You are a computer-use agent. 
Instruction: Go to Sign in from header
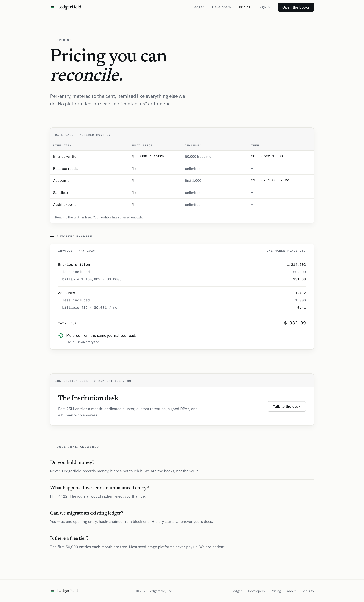point(264,7)
